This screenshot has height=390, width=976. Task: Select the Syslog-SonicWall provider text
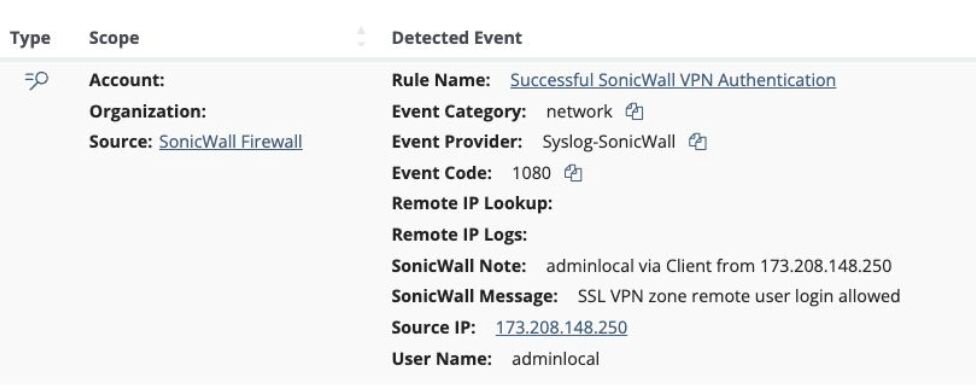tap(609, 142)
